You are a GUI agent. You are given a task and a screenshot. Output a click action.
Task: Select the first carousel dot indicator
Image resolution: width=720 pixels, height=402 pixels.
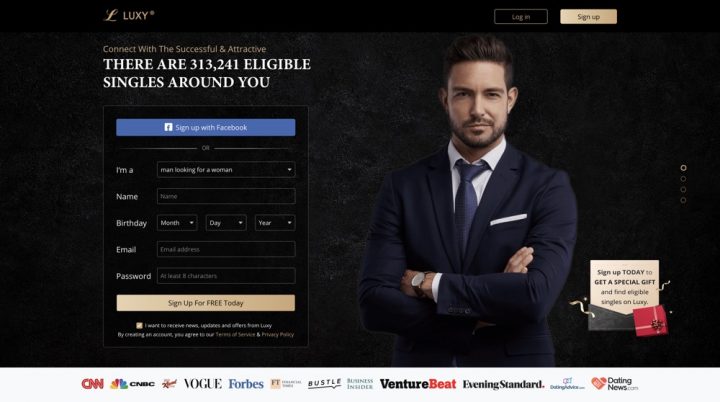click(683, 168)
